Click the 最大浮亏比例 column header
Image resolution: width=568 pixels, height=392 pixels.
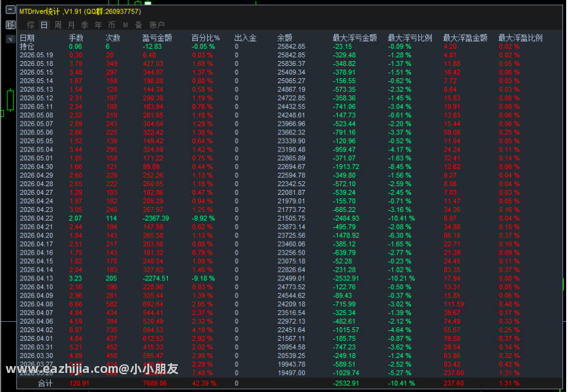(x=410, y=38)
